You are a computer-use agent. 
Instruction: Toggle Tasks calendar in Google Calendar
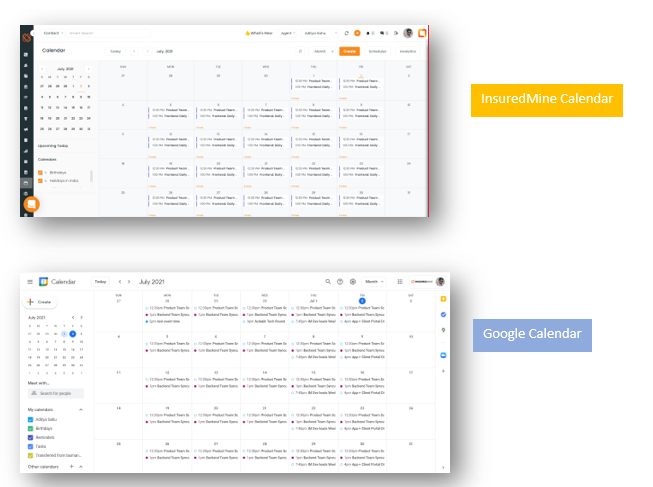30,446
